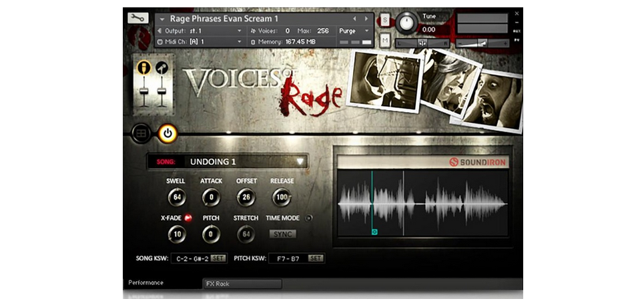Viewport: 644px width, 305px height.
Task: Close the instrument with the X icon
Action: click(517, 14)
